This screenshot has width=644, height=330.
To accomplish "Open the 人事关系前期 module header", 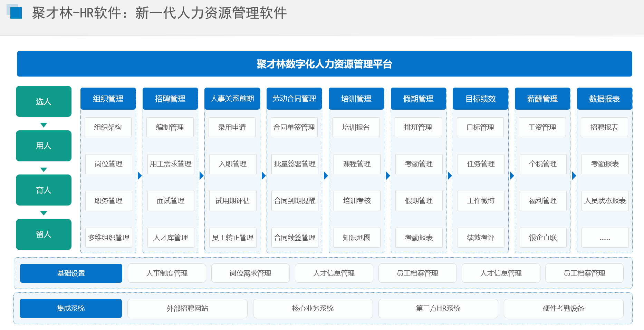I will [232, 99].
